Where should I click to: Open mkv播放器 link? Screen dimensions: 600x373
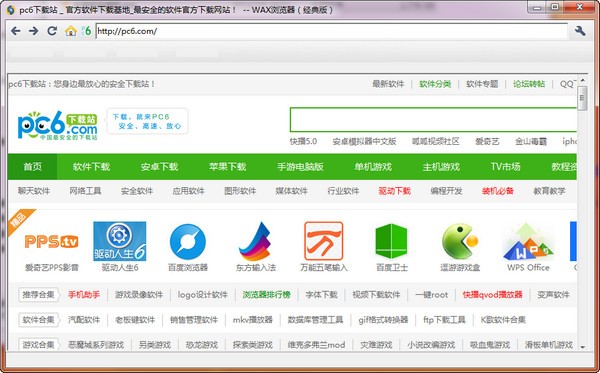(253, 319)
